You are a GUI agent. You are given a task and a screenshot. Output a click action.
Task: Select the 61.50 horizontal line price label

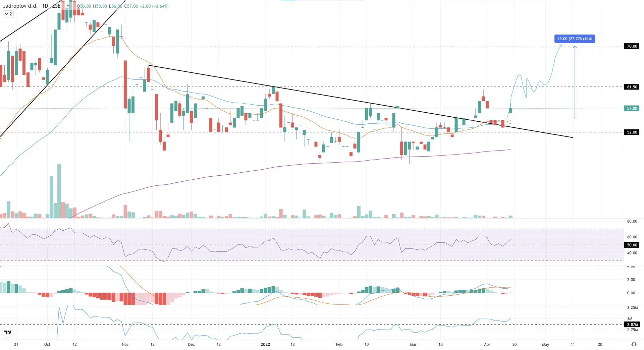(632, 87)
